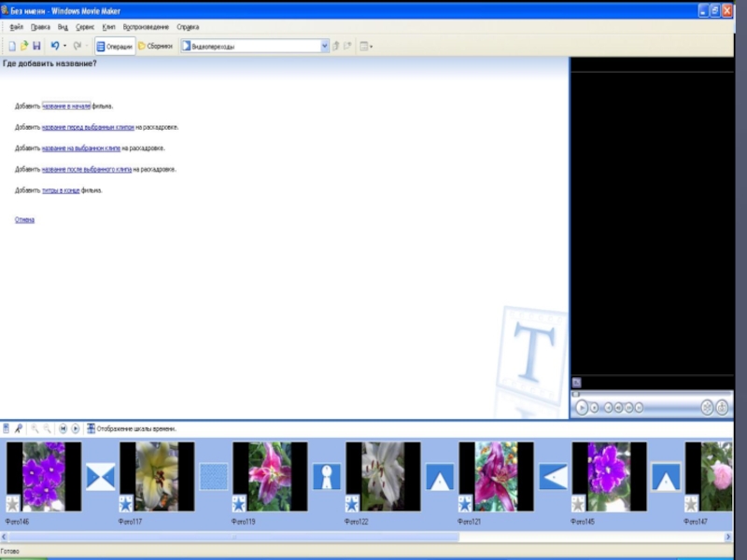Screen dimensions: 747x560
Task: Click the greyed redo arrow icon
Action: [78, 46]
